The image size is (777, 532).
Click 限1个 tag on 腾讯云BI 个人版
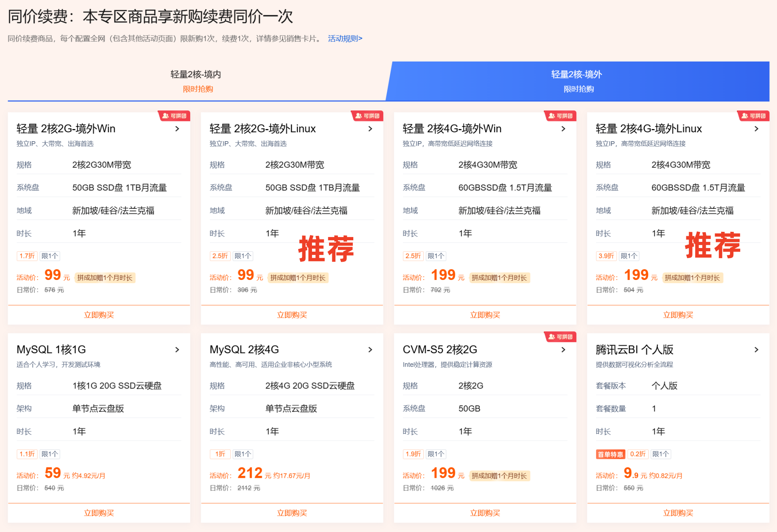[660, 454]
